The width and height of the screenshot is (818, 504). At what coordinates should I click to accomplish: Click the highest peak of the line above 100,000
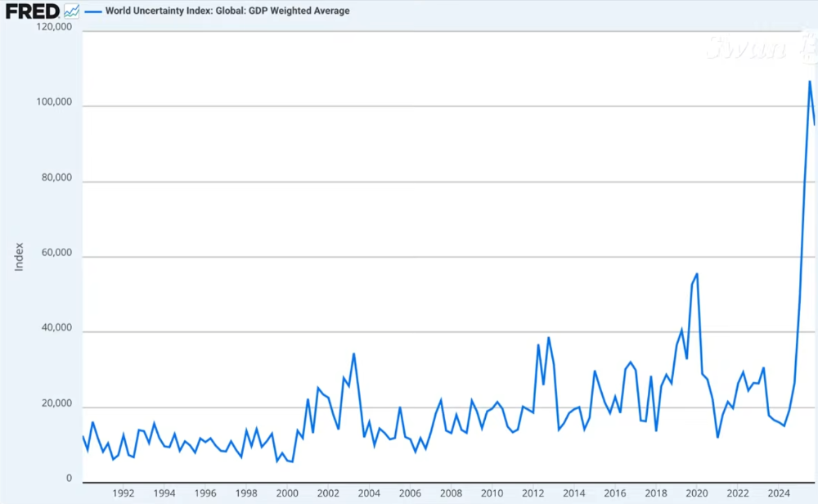[809, 81]
